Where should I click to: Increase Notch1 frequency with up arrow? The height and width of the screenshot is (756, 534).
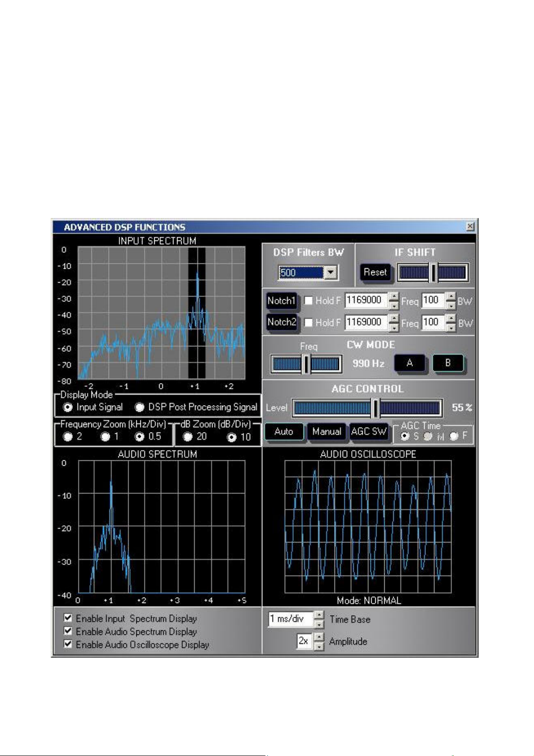(394, 297)
